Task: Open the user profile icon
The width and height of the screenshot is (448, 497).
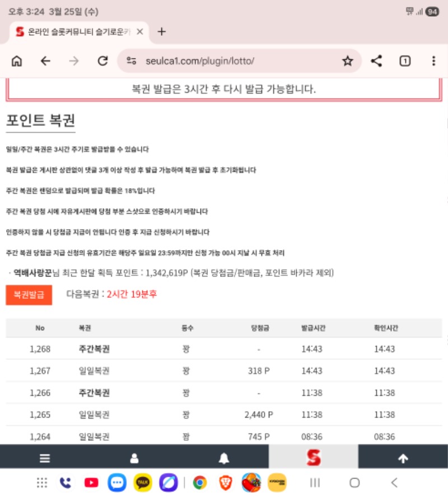Action: point(134,458)
